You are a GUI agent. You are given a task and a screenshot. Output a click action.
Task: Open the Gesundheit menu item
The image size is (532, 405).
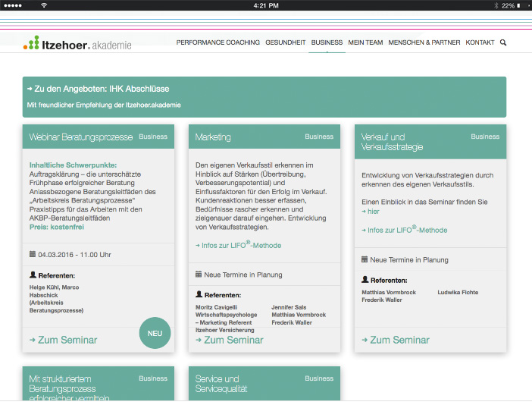tap(286, 43)
